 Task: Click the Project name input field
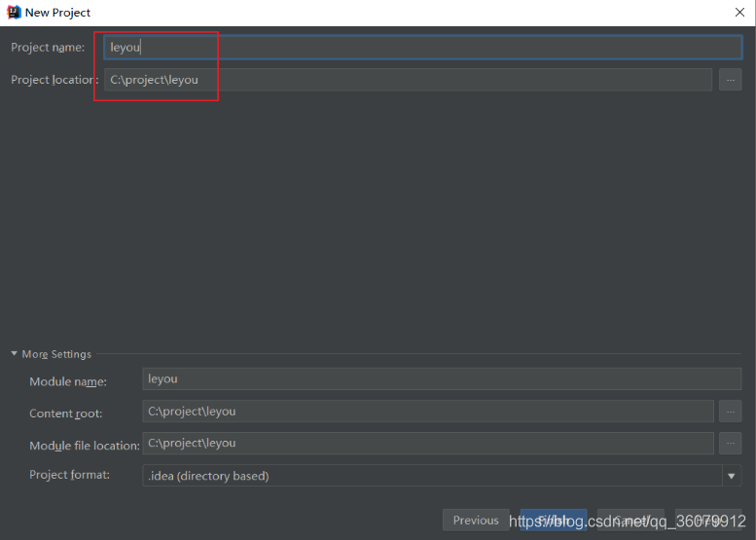click(x=423, y=48)
